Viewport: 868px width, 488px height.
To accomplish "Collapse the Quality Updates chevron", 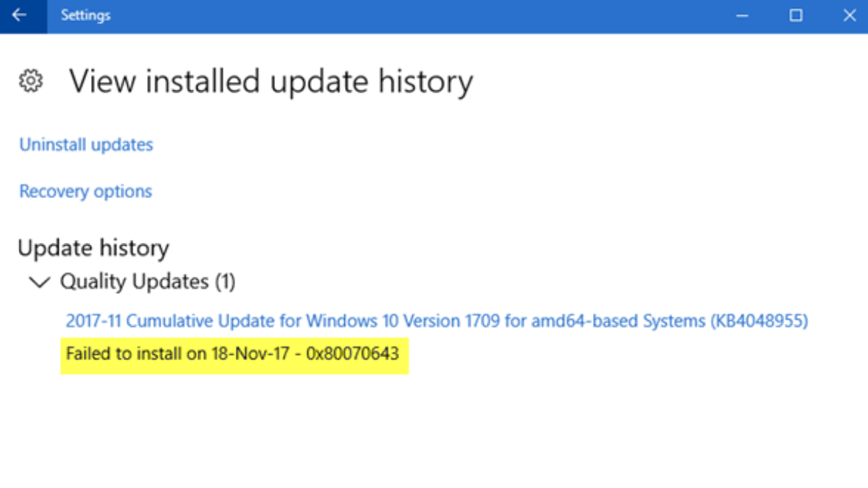I will tap(39, 282).
